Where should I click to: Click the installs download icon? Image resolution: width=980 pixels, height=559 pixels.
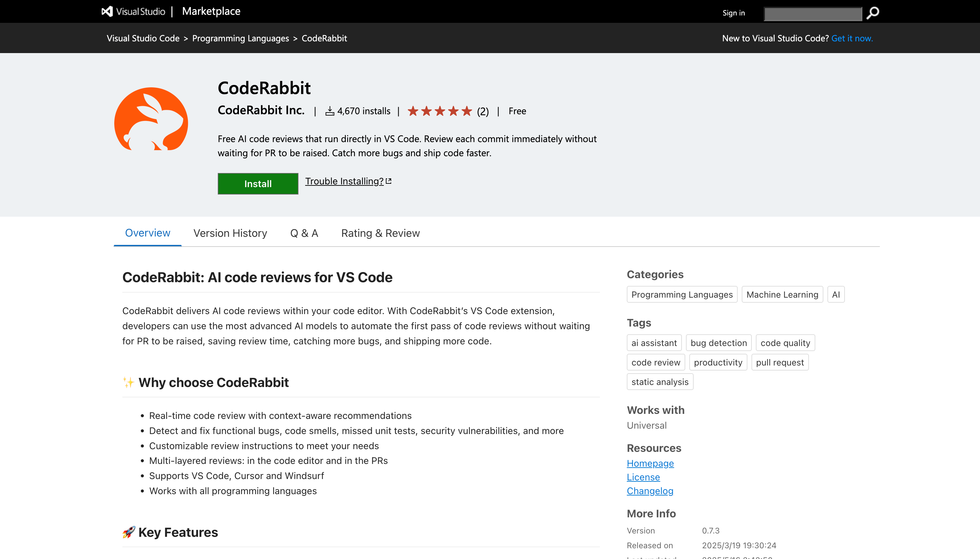click(329, 111)
